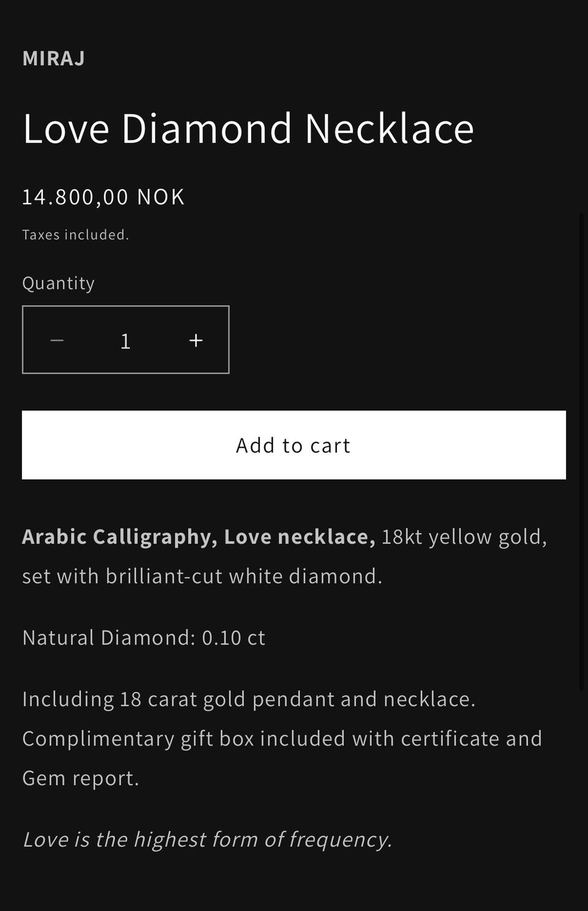Click the quantity number field showing 1

tap(126, 341)
